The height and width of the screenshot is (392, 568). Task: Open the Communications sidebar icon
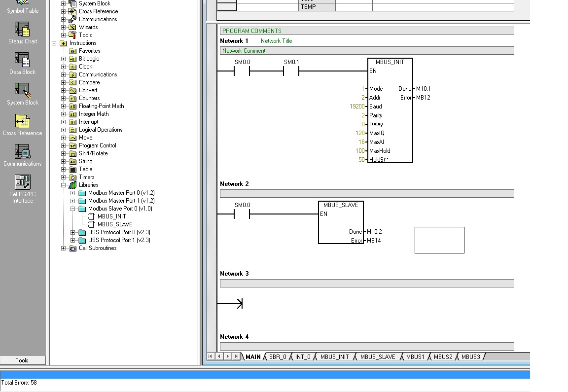tap(22, 153)
